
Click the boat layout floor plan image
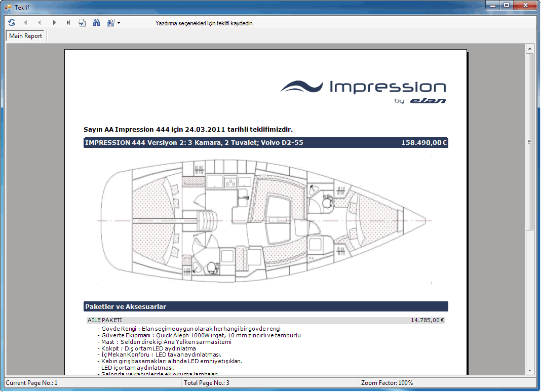[x=264, y=220]
